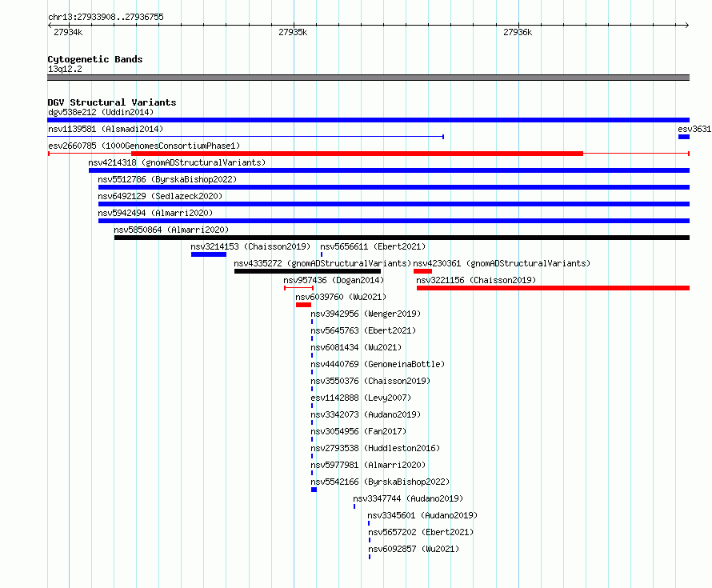
Task: Click the blue dgv538e212 variant bar
Action: click(x=368, y=120)
